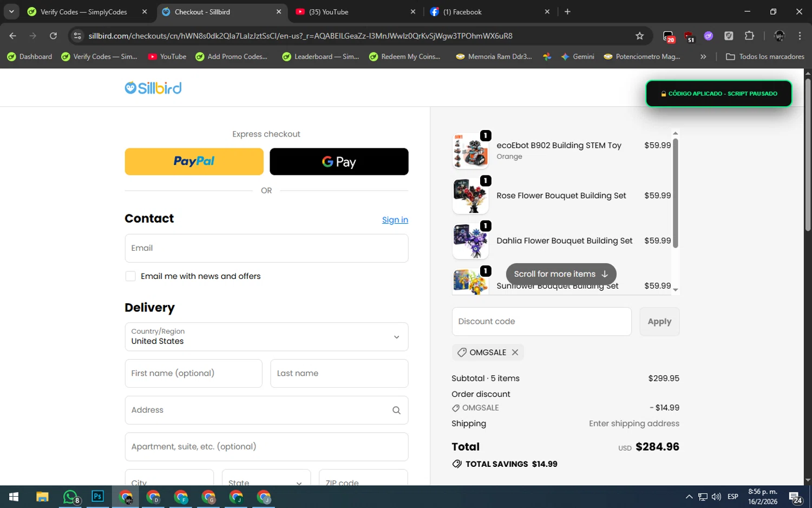Expand the Country/Region dropdown
The height and width of the screenshot is (508, 812).
coord(266,337)
